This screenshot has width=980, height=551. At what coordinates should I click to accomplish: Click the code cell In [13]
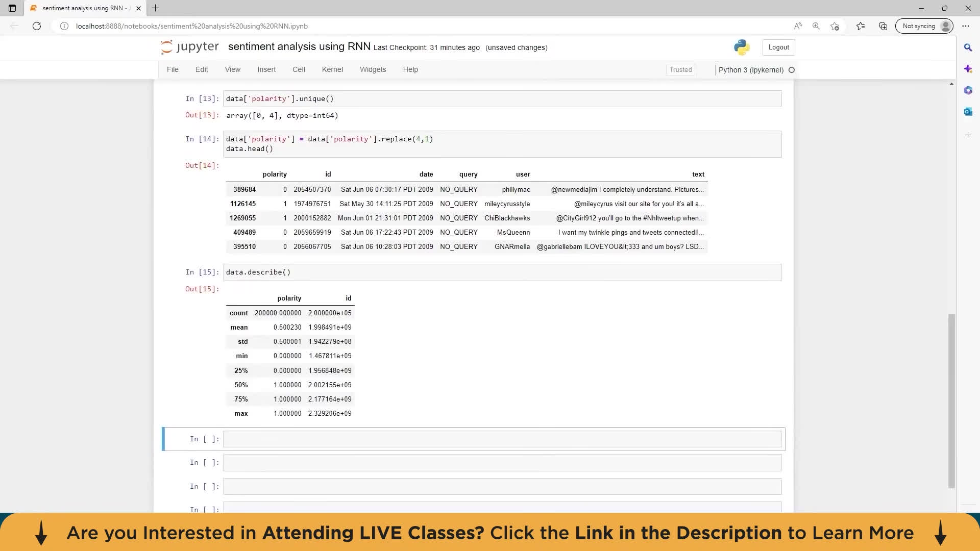pos(502,99)
